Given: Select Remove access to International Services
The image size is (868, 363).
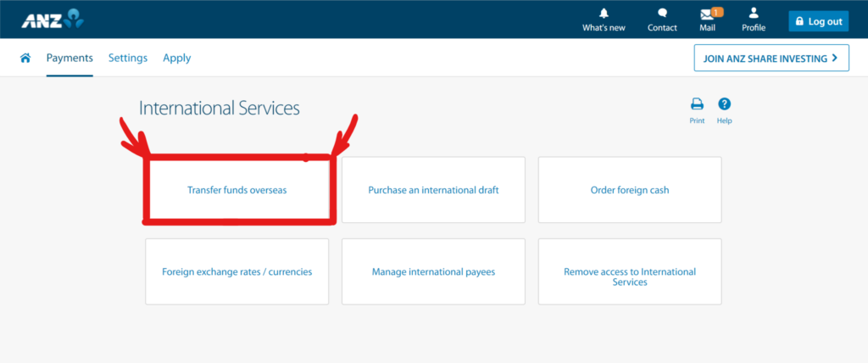Looking at the screenshot, I should (x=630, y=276).
